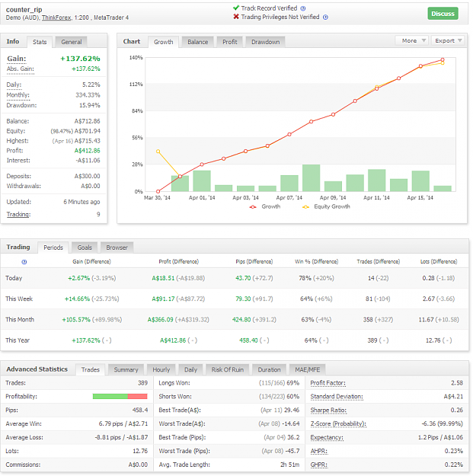473x476 pixels.
Task: Toggle the Growth series in chart legend
Action: pyautogui.click(x=265, y=206)
